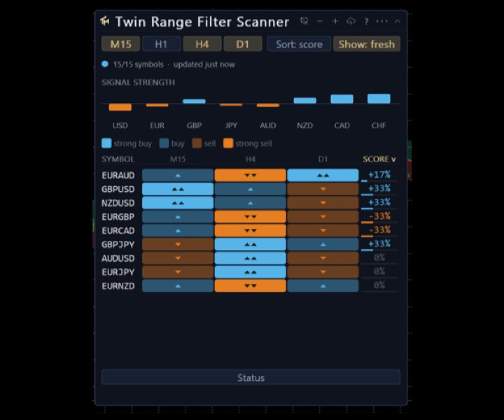Click the EURAUD +17% score value
Screen dimensions: 504x420
[x=379, y=175]
